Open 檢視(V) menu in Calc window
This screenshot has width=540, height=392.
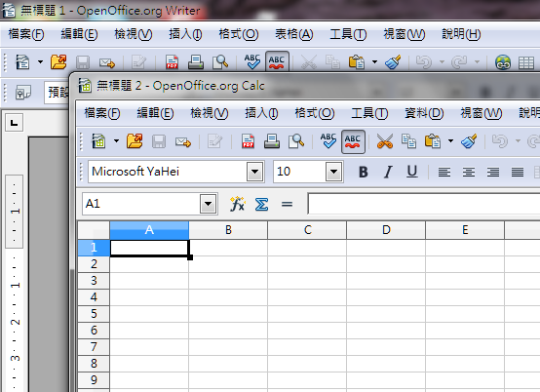click(x=210, y=113)
